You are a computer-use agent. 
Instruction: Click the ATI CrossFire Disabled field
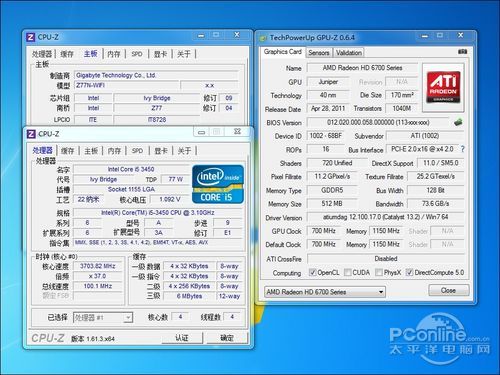coord(385,259)
